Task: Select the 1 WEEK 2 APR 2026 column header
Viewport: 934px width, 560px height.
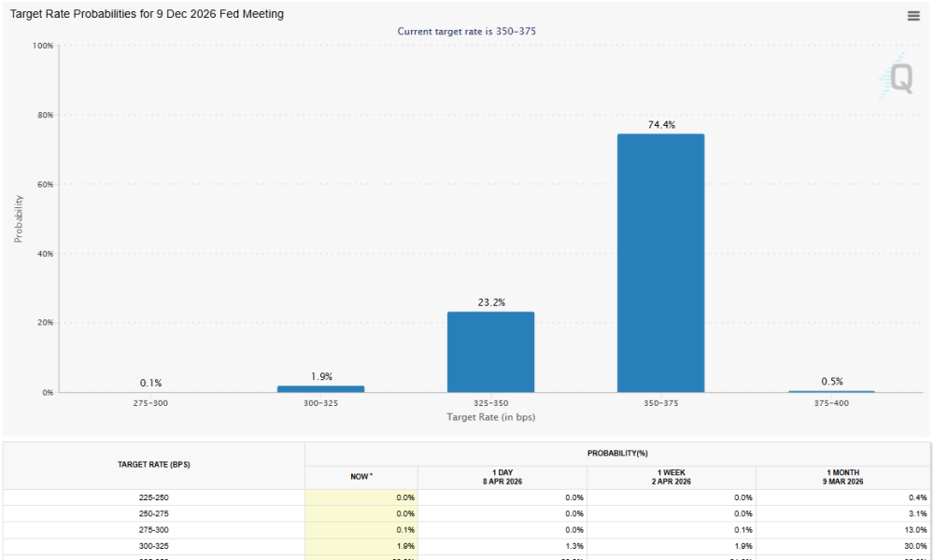Action: 672,477
